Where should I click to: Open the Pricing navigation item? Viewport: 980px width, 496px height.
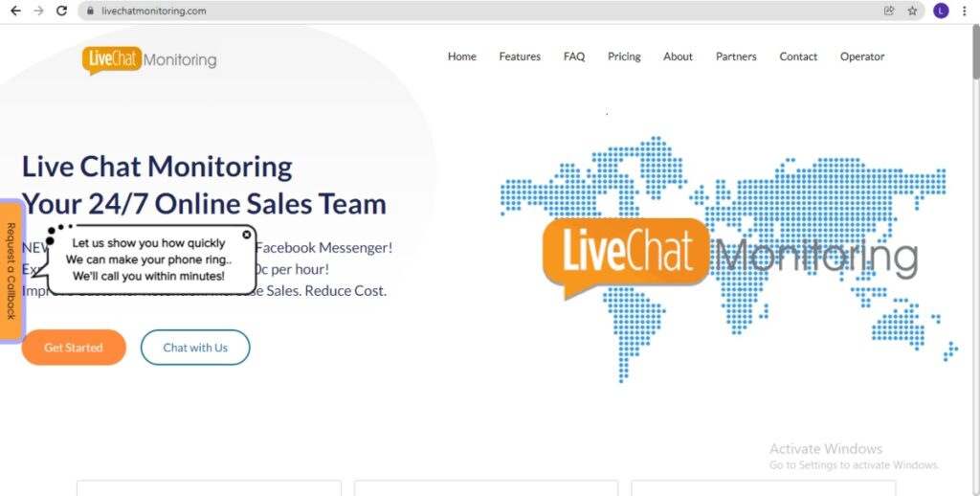pyautogui.click(x=624, y=56)
